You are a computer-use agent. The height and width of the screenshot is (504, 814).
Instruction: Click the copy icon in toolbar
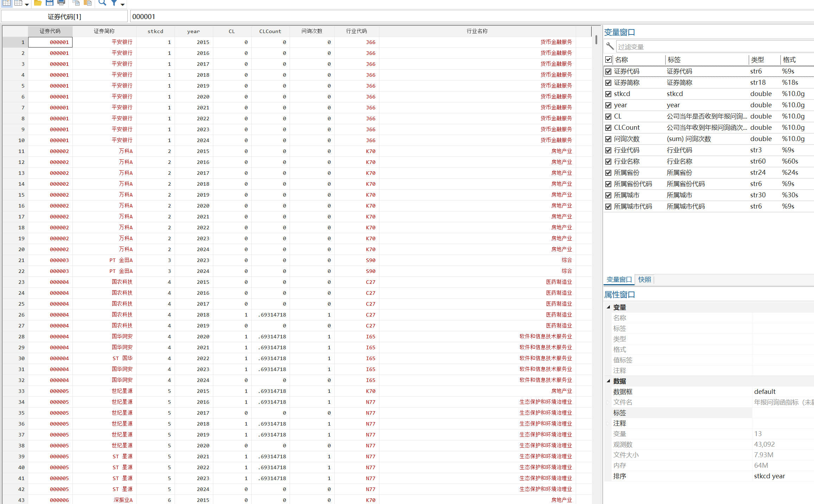[x=76, y=3]
